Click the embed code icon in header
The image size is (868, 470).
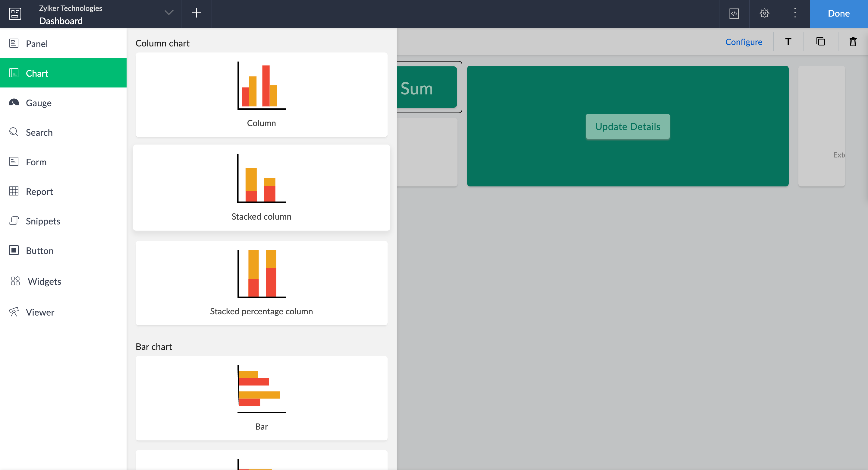(x=734, y=14)
